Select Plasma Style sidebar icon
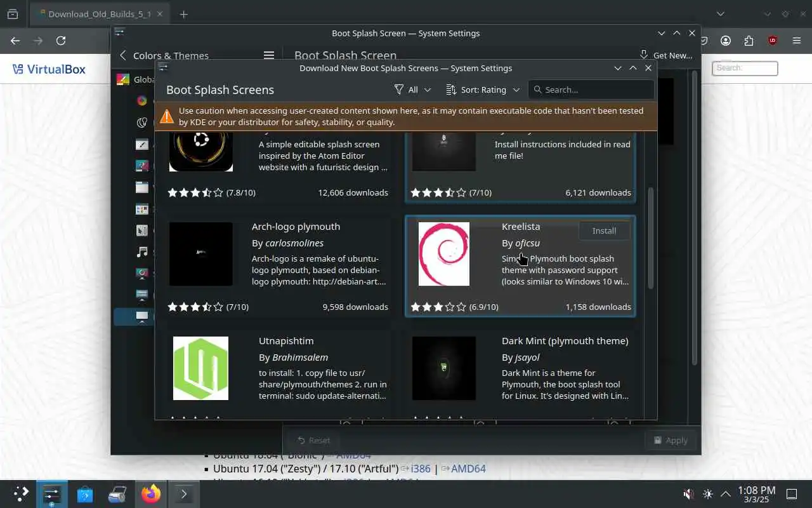Image resolution: width=812 pixels, height=508 pixels. pyautogui.click(x=142, y=166)
